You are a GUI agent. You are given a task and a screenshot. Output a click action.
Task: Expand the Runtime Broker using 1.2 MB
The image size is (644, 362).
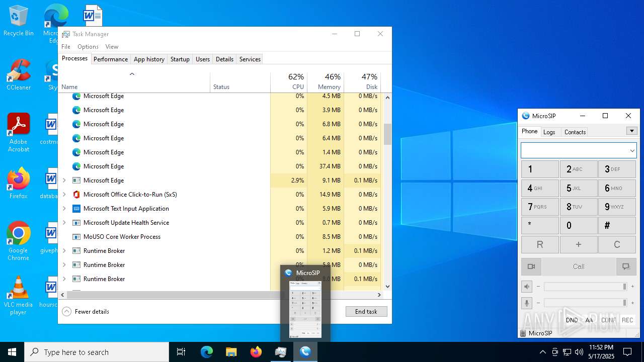pos(64,251)
